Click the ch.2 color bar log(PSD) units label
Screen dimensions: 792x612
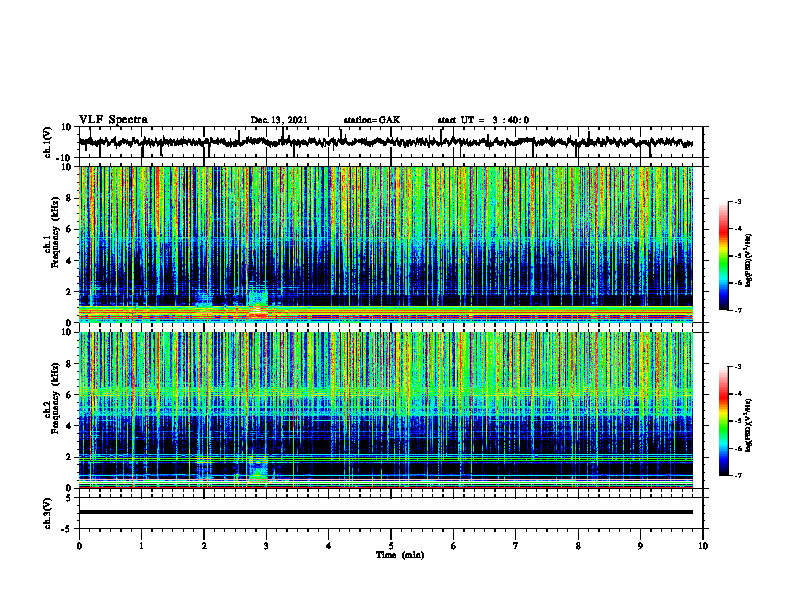[749, 425]
